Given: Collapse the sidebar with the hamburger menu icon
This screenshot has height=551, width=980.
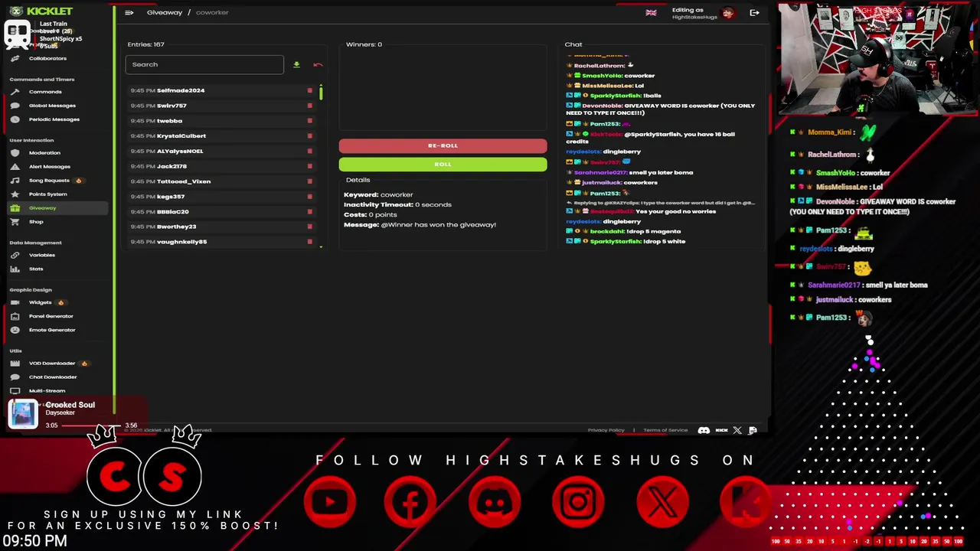Looking at the screenshot, I should point(129,12).
